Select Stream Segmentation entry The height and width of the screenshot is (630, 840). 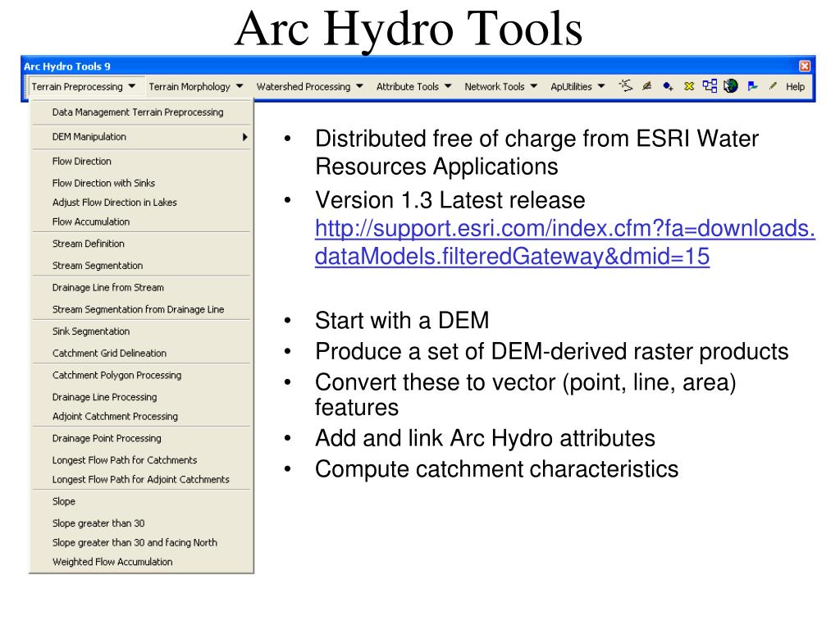point(141,266)
